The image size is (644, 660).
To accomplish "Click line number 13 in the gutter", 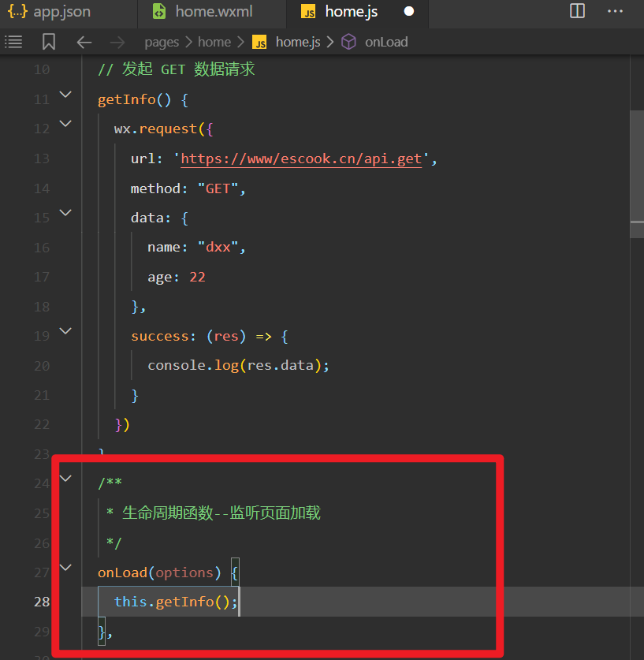I will 42,158.
